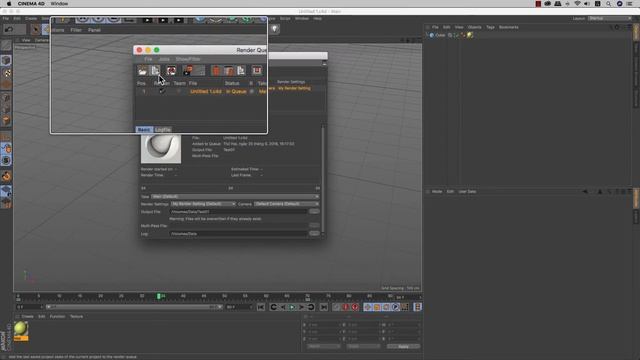
Task: Toggle the Parameter key recording icon
Action: coord(396,307)
